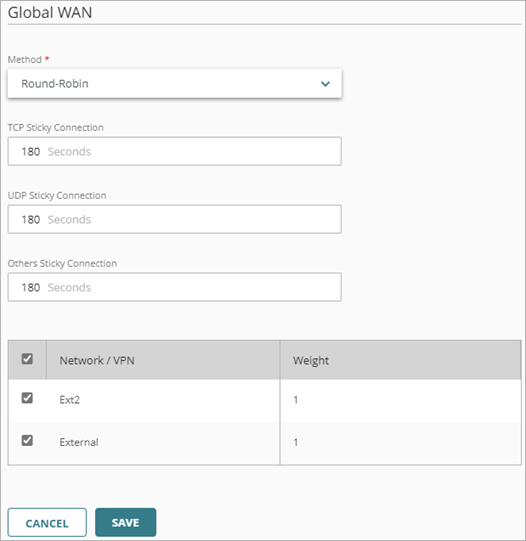
Task: Open the Method dropdown showing Round-Robin
Action: [x=175, y=83]
